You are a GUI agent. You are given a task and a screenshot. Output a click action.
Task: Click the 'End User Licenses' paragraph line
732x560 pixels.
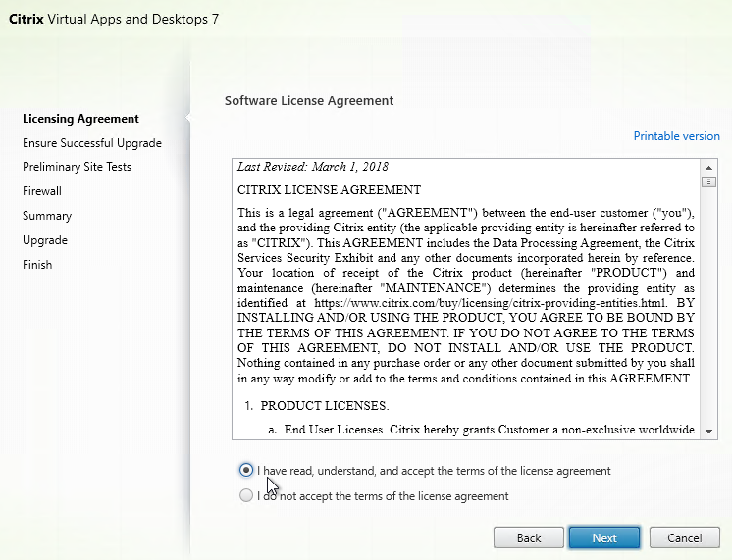[x=481, y=430]
